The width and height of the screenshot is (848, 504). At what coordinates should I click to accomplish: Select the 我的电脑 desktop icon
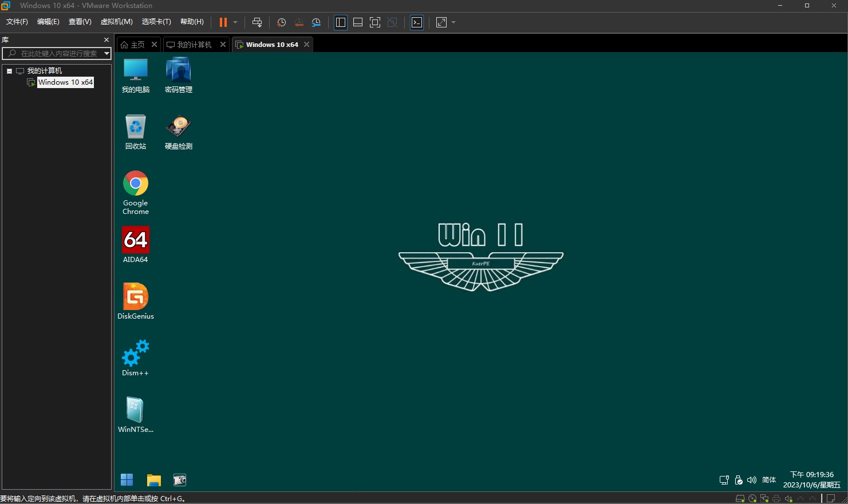click(136, 76)
